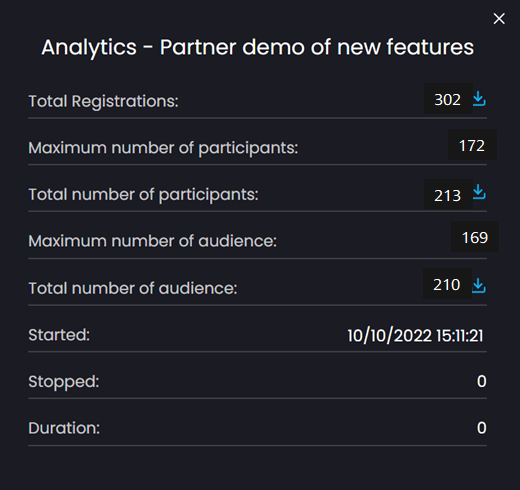520x490 pixels.
Task: Download the total audience list
Action: (479, 286)
